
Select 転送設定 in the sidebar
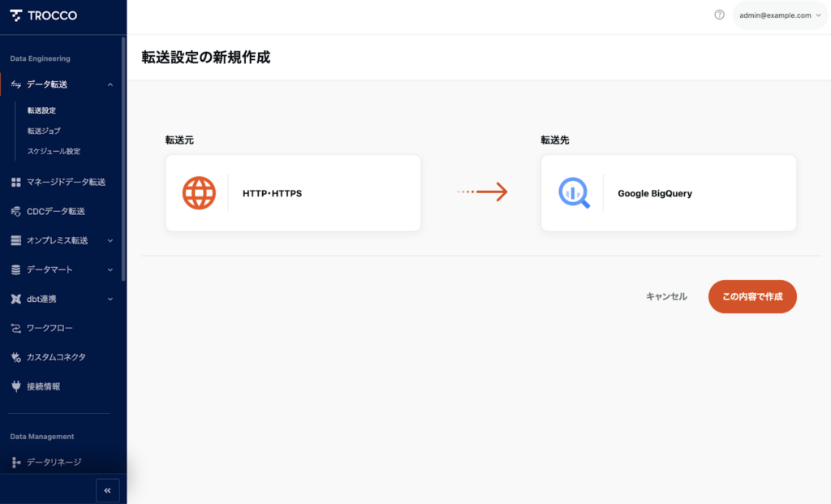coord(41,110)
